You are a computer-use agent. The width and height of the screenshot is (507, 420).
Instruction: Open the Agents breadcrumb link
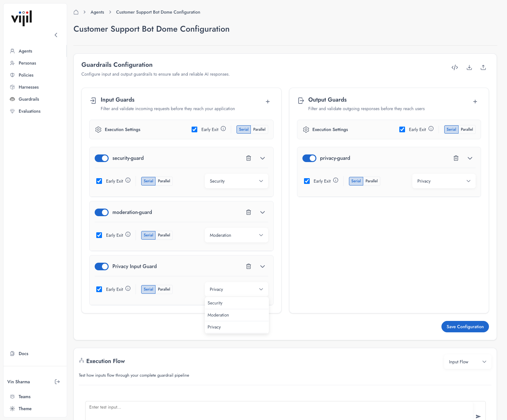tap(97, 12)
